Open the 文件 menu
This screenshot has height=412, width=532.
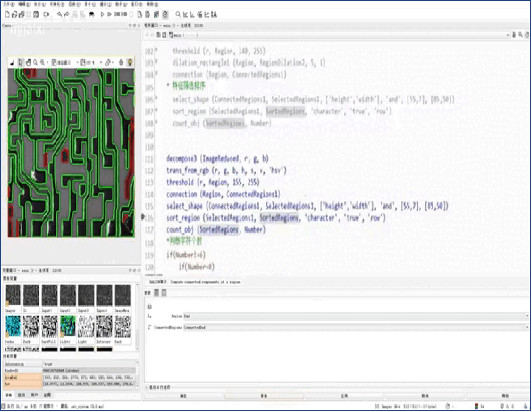click(x=9, y=4)
